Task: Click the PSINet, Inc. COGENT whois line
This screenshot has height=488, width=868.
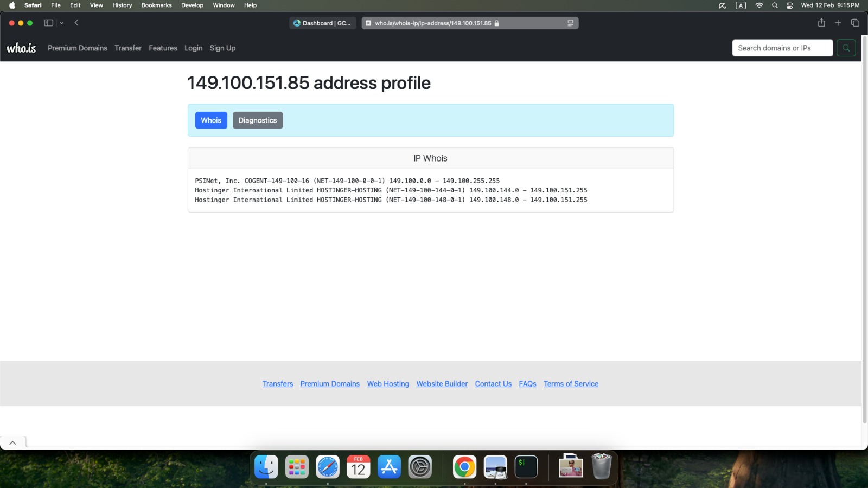Action: click(x=347, y=181)
